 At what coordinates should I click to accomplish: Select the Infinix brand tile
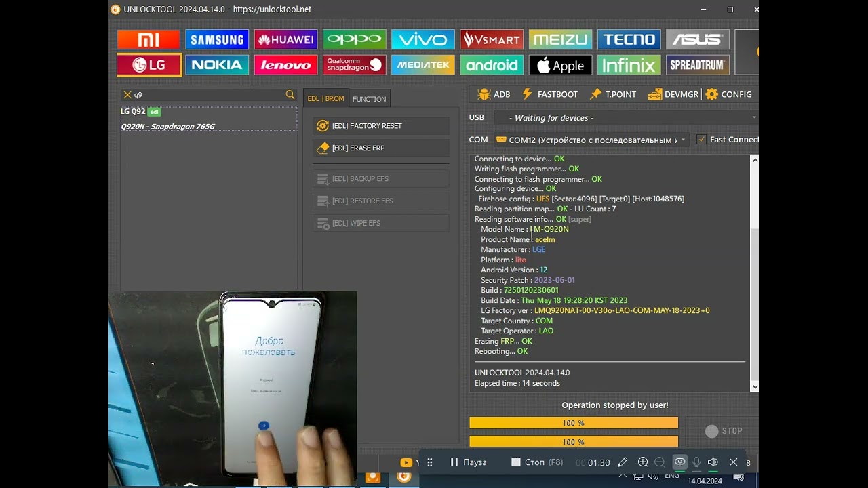629,65
